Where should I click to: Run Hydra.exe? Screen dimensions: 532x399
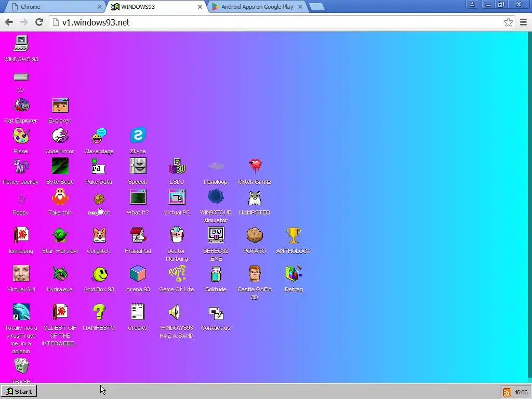60,273
